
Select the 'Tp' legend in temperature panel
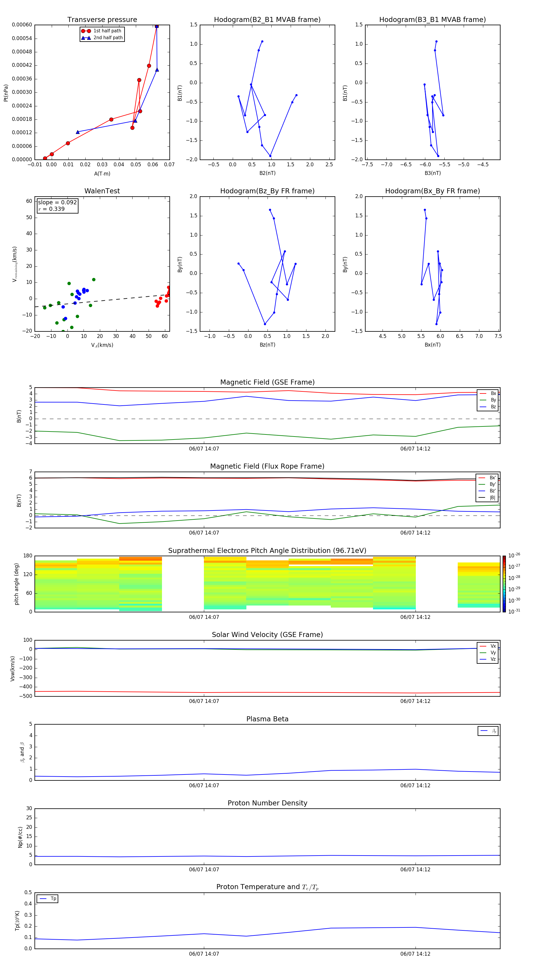pos(48,899)
